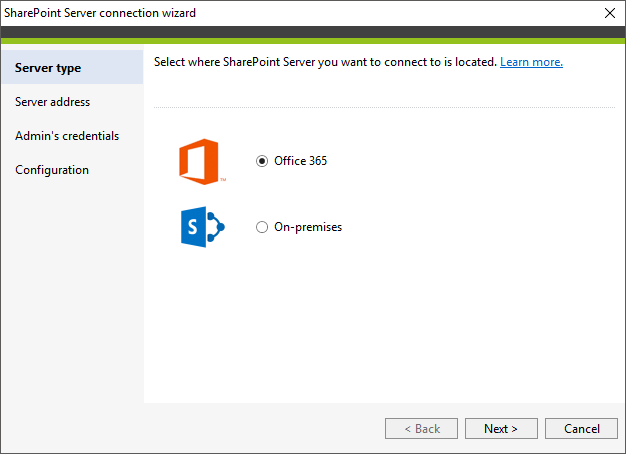Click the "On-premises" option label text
This screenshot has height=454, width=626.
[x=308, y=227]
